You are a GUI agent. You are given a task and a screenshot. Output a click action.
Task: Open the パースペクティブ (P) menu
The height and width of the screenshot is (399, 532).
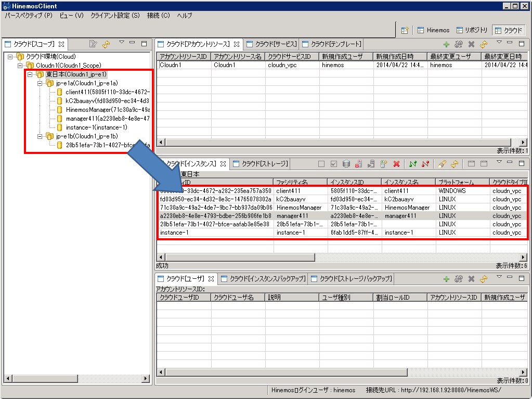[x=29, y=15]
